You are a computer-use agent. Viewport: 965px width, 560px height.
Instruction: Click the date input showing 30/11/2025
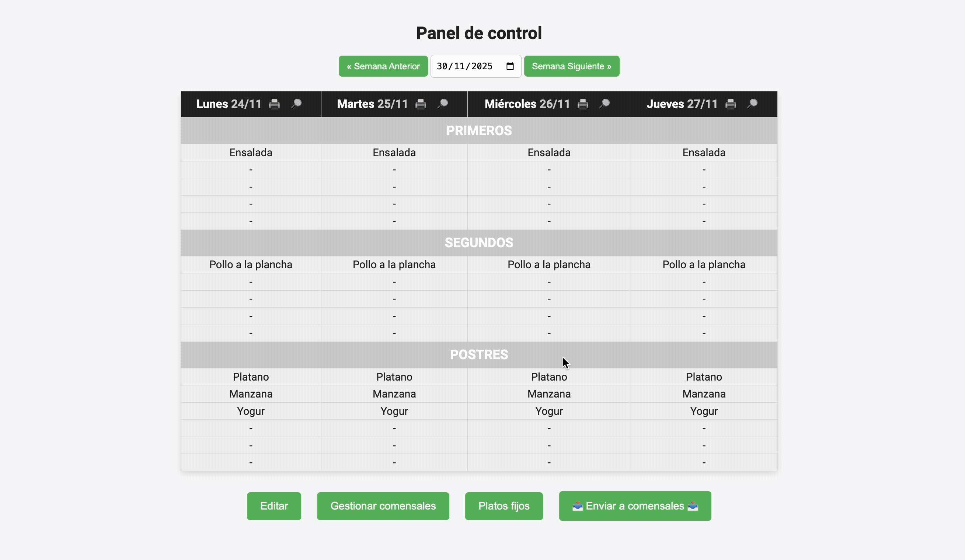coord(475,66)
